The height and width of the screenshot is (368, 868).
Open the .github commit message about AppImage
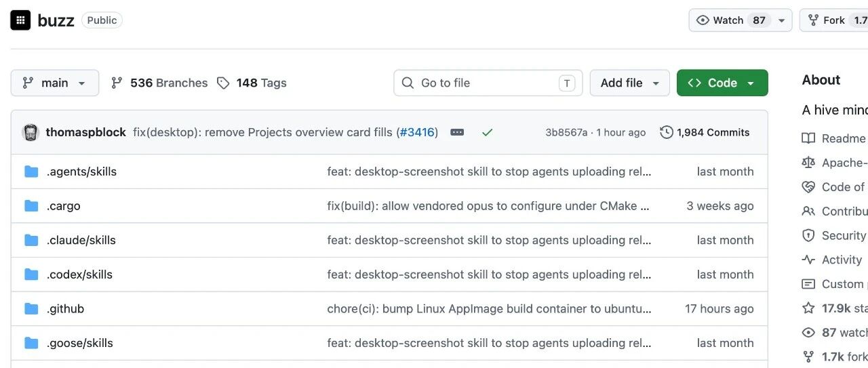(489, 308)
